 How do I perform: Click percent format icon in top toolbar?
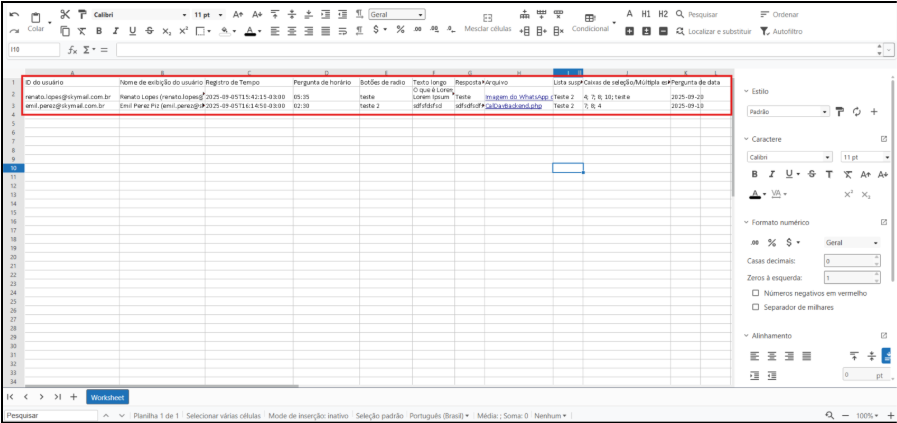tap(401, 30)
